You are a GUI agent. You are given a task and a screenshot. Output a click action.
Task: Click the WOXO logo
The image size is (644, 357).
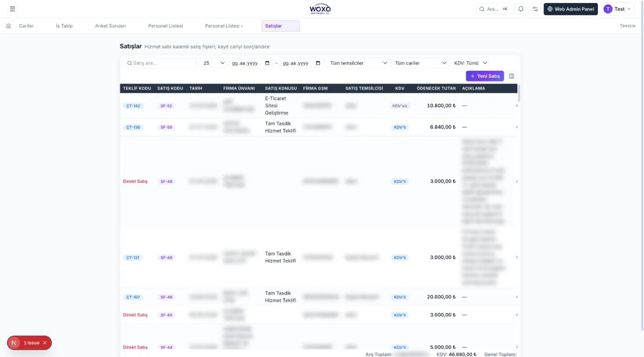320,9
